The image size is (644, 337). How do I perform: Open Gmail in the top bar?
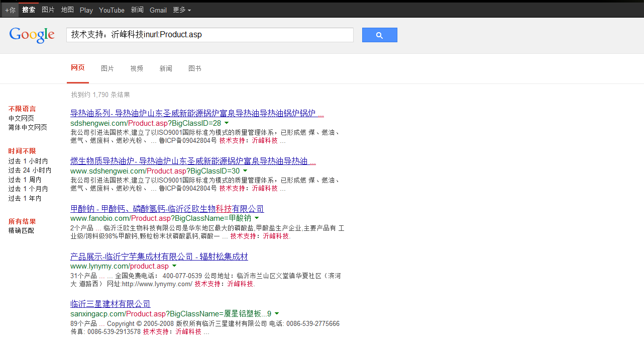click(158, 10)
